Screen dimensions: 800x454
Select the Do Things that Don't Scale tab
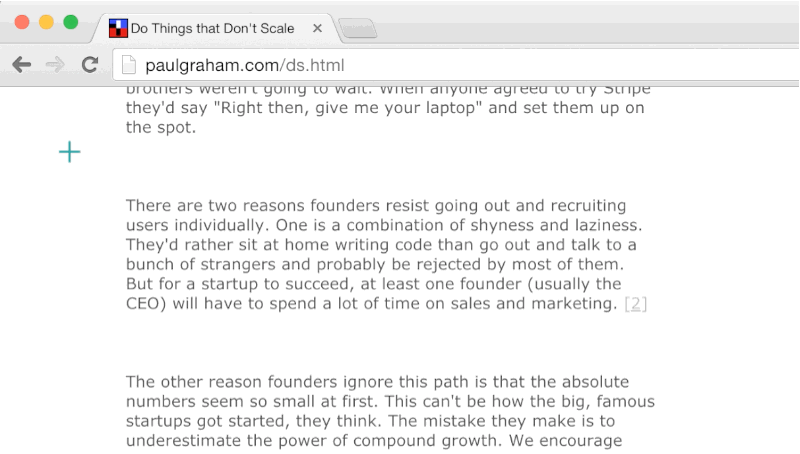tap(213, 28)
